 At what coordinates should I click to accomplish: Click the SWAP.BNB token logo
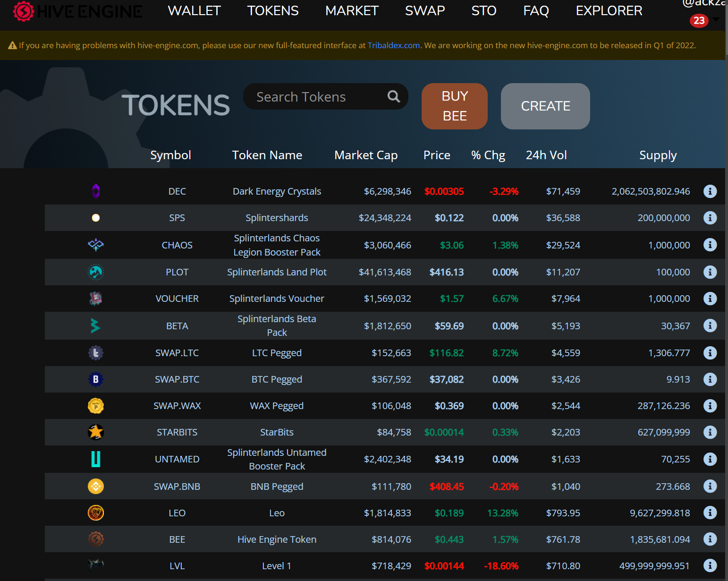[96, 486]
